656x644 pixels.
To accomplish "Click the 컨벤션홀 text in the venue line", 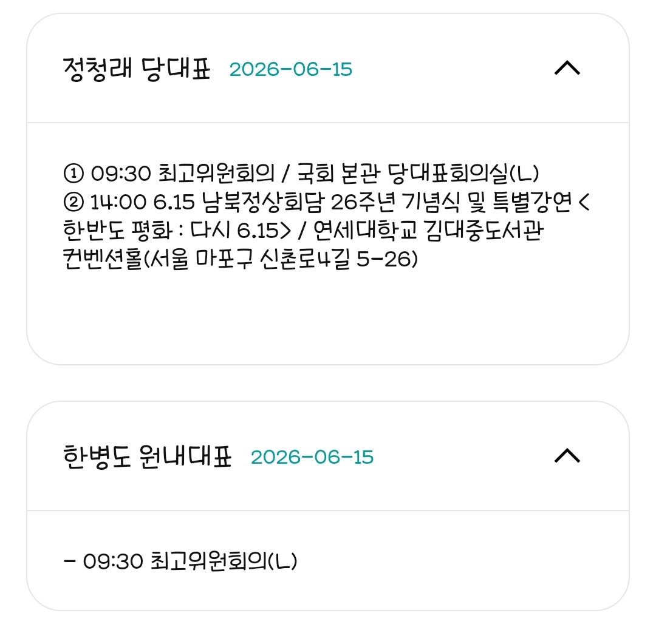I will [103, 259].
